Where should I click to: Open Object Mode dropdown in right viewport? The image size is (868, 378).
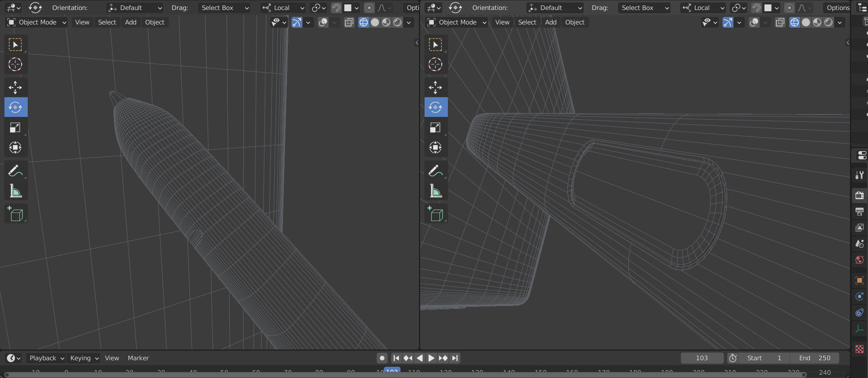click(x=457, y=22)
